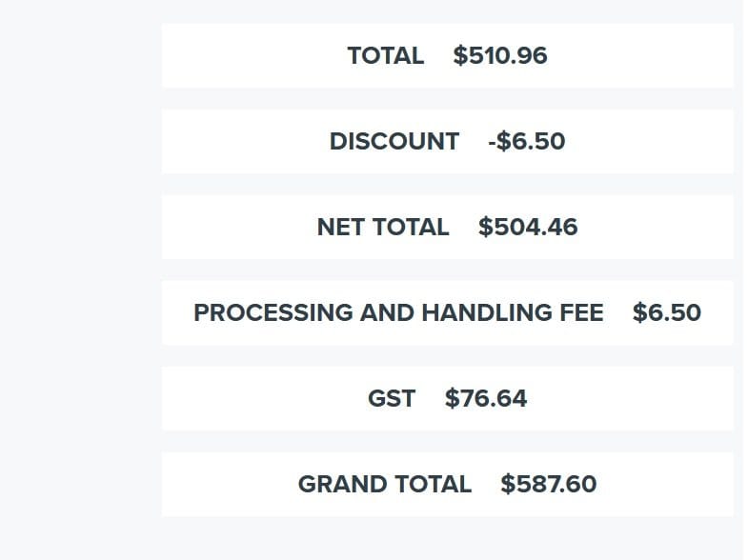Click the word NET in net total row
Viewport: 748px width, 560px height.
coord(340,227)
